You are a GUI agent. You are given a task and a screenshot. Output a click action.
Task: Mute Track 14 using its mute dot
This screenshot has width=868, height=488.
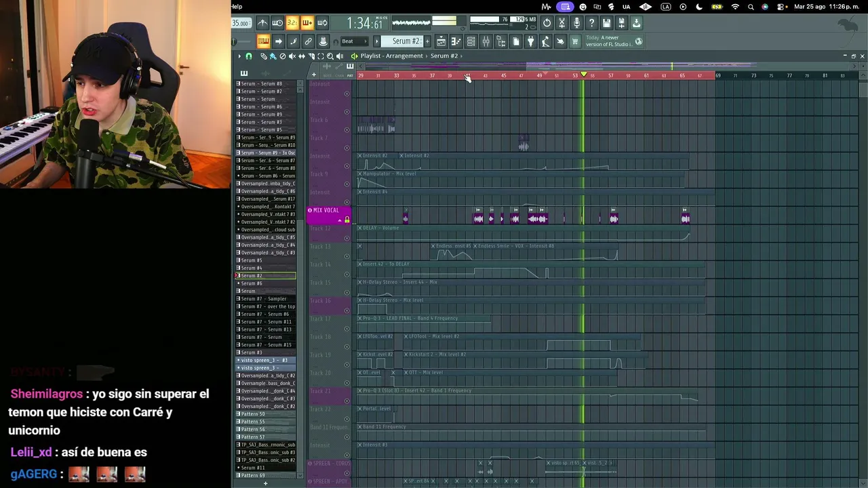(347, 274)
